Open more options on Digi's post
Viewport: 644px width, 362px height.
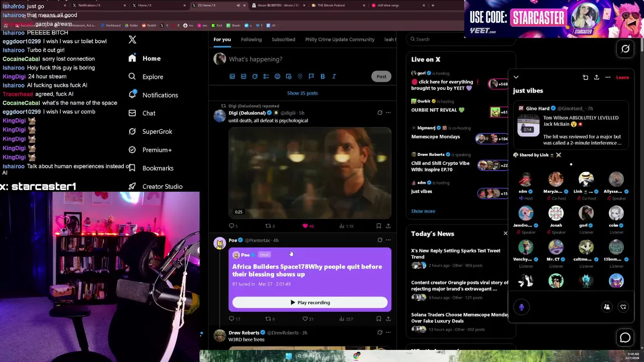pyautogui.click(x=388, y=113)
